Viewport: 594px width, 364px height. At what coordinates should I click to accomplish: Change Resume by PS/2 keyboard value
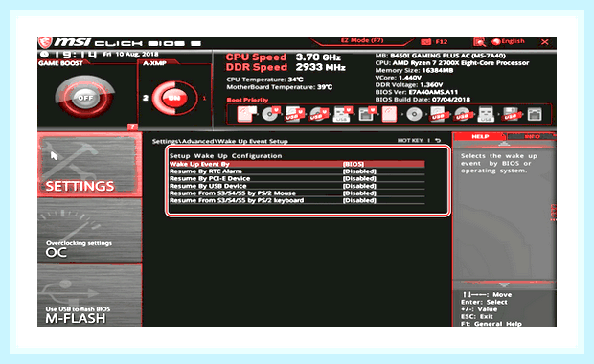pyautogui.click(x=359, y=200)
